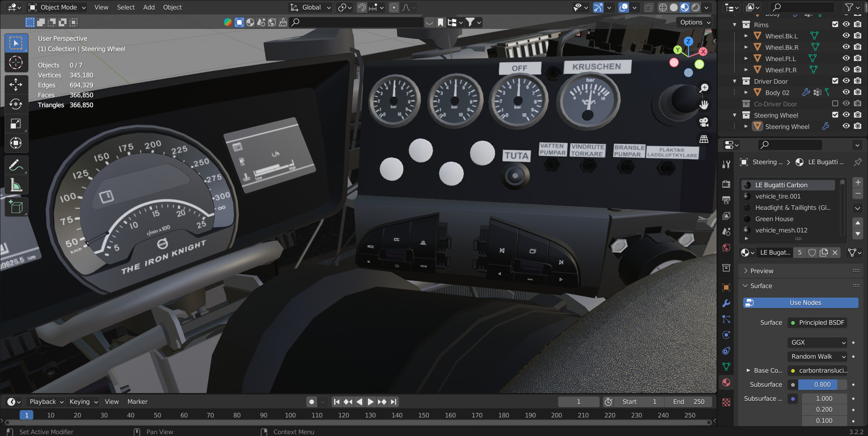
Task: Hide Wheel.Ft.R eye toggle
Action: [846, 70]
